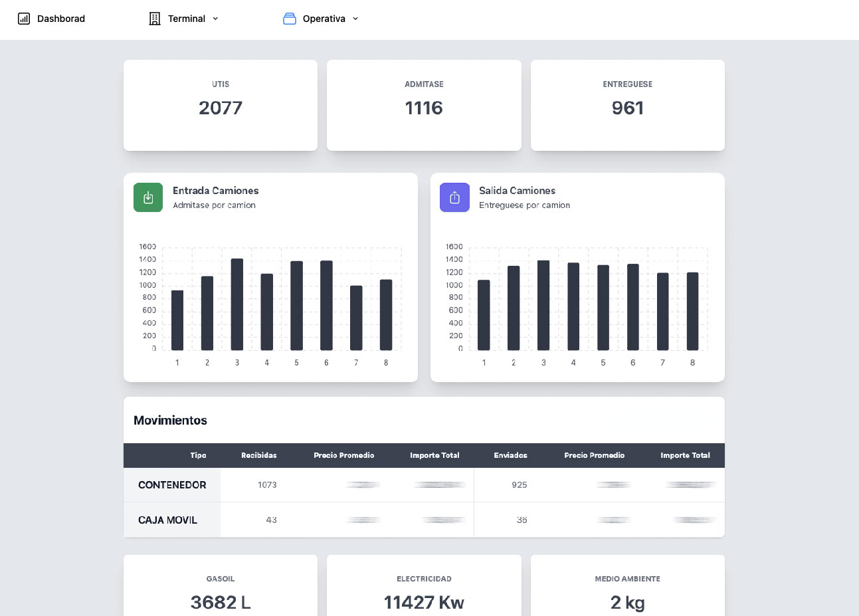
Task: Click the Salida Camiones chart title
Action: pyautogui.click(x=517, y=191)
